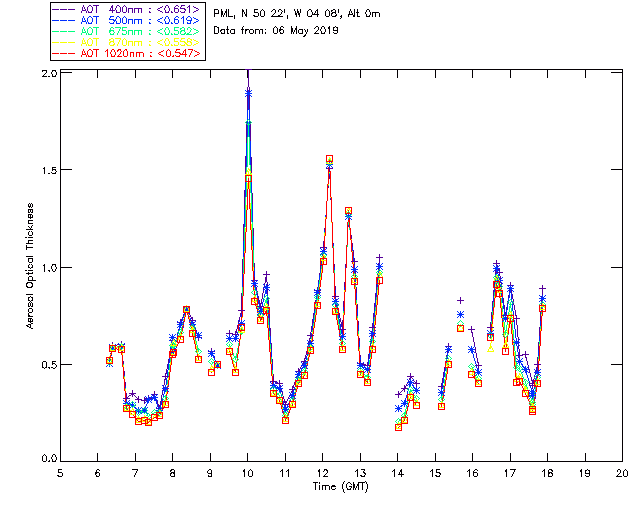Click the yellow triangle marker near 16:30
Image resolution: width=640 pixels, height=512 pixels.
(x=491, y=348)
